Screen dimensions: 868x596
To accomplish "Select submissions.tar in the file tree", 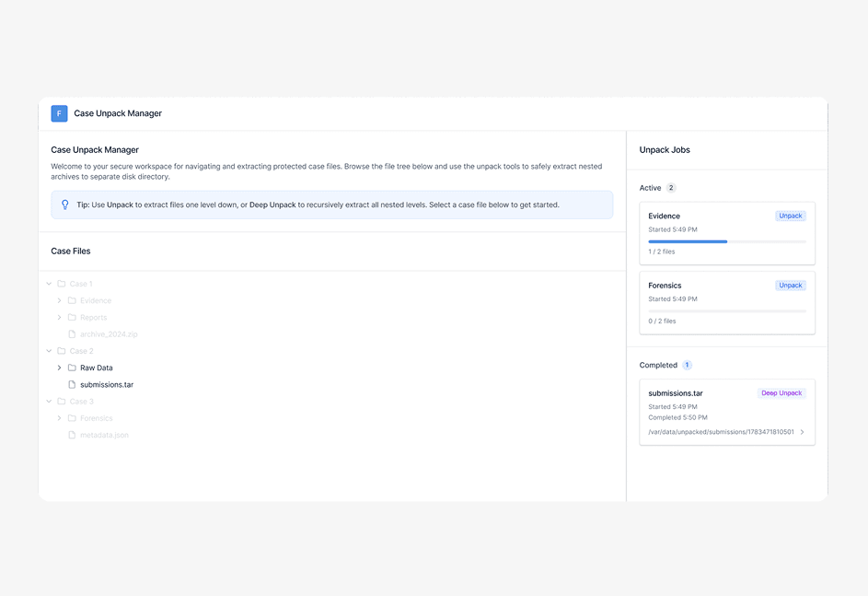I will click(x=107, y=384).
